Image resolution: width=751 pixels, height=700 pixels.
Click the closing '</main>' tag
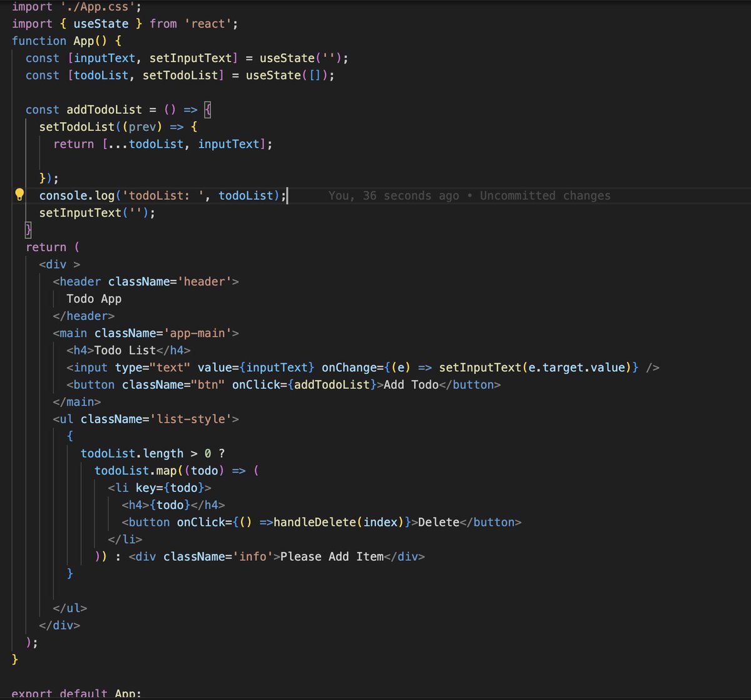pyautogui.click(x=77, y=402)
